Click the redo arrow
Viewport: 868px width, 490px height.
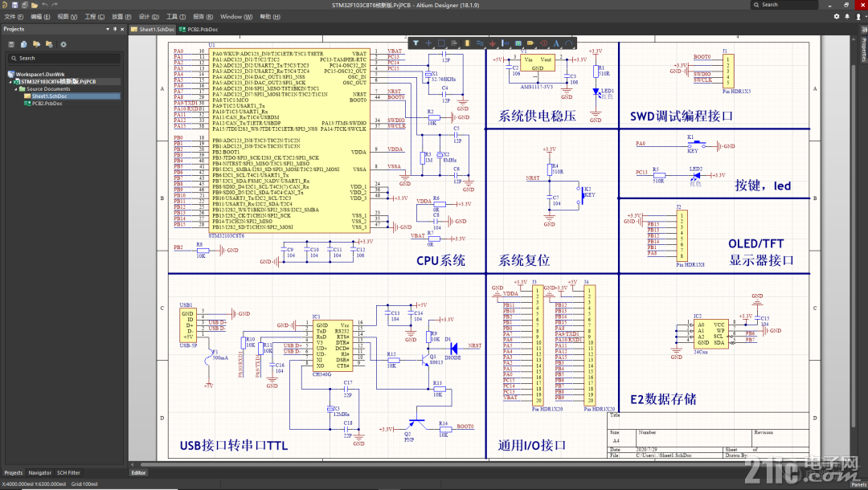(55, 5)
